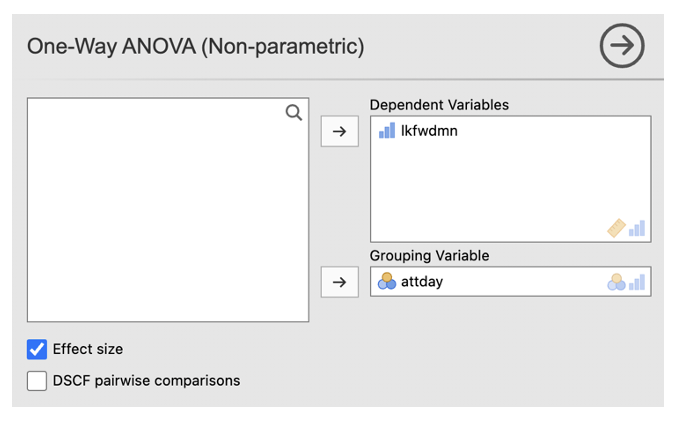The image size is (680, 426).
Task: Click ordinal bars icon at Grouping Variable box edge
Action: click(637, 282)
